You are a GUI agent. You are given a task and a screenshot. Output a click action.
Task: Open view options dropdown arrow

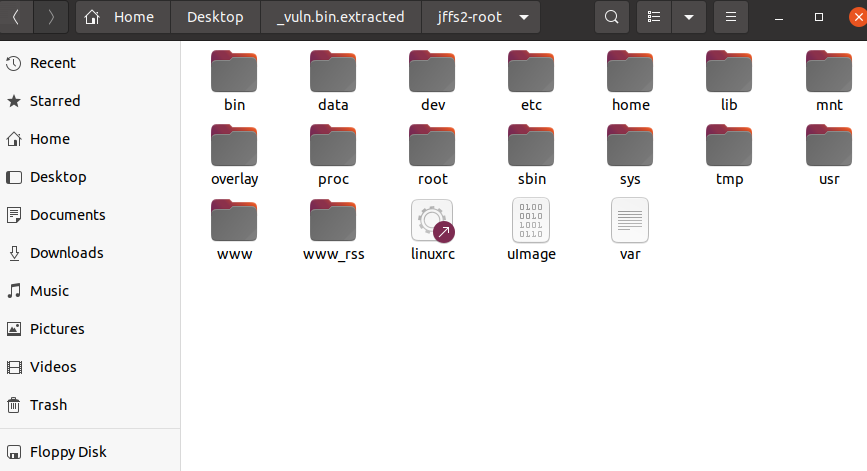tap(687, 17)
